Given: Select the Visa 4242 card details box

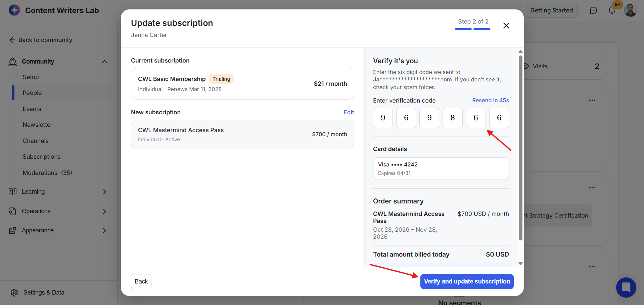Looking at the screenshot, I should pos(441,169).
